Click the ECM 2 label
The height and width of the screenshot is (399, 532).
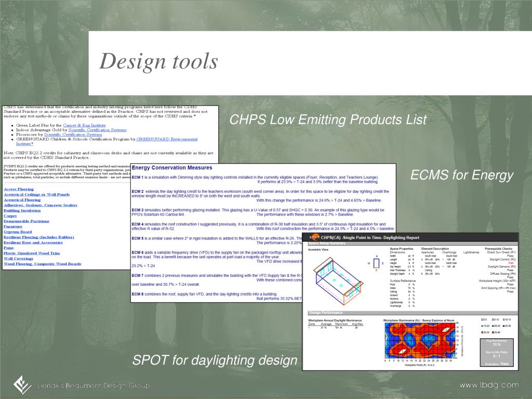[x=137, y=191]
